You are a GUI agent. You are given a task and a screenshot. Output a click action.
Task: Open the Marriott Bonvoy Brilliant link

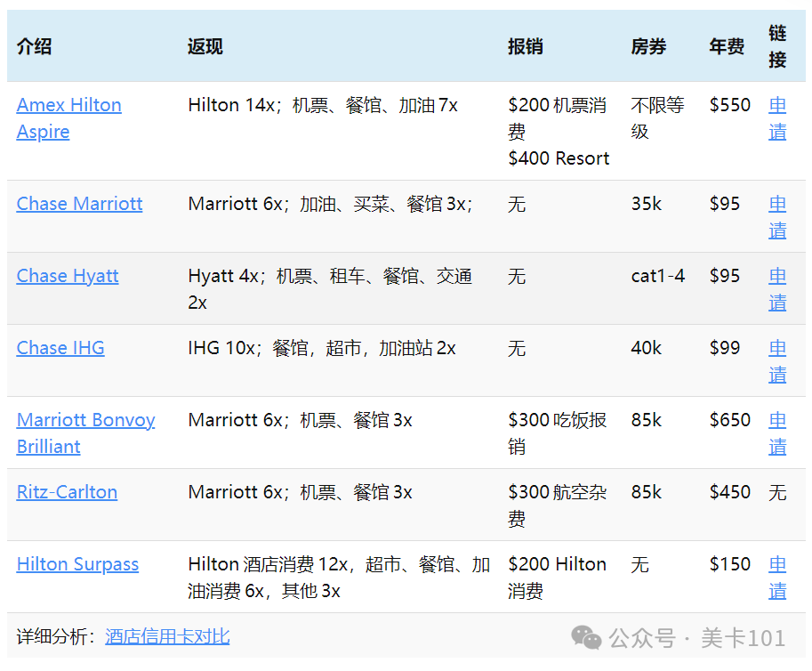[x=85, y=433]
